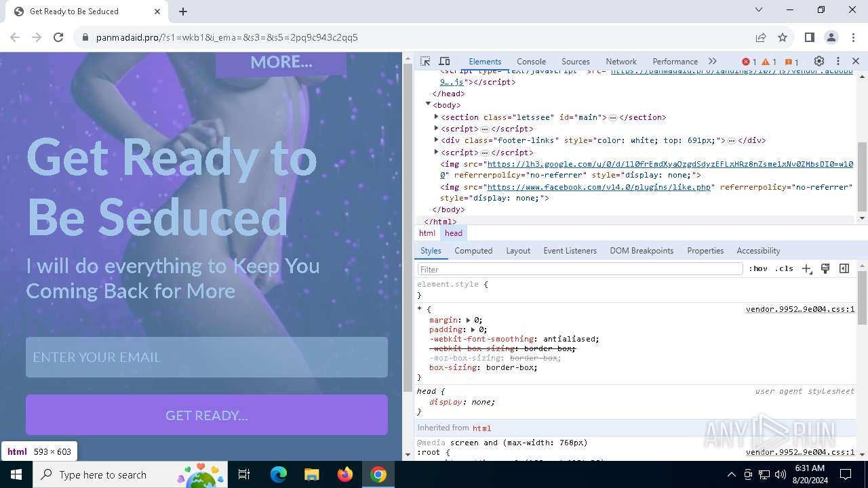Viewport: 868px width, 488px height.
Task: Open the facebook.com like.php link
Action: coord(599,187)
